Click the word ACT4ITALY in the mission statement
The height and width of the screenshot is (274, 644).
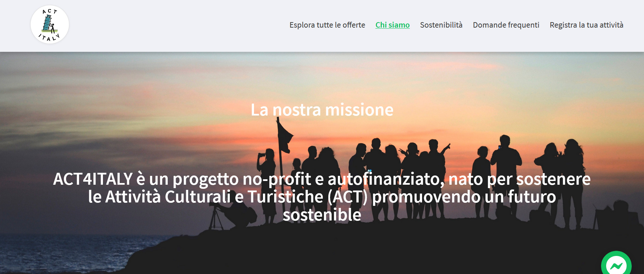93,179
